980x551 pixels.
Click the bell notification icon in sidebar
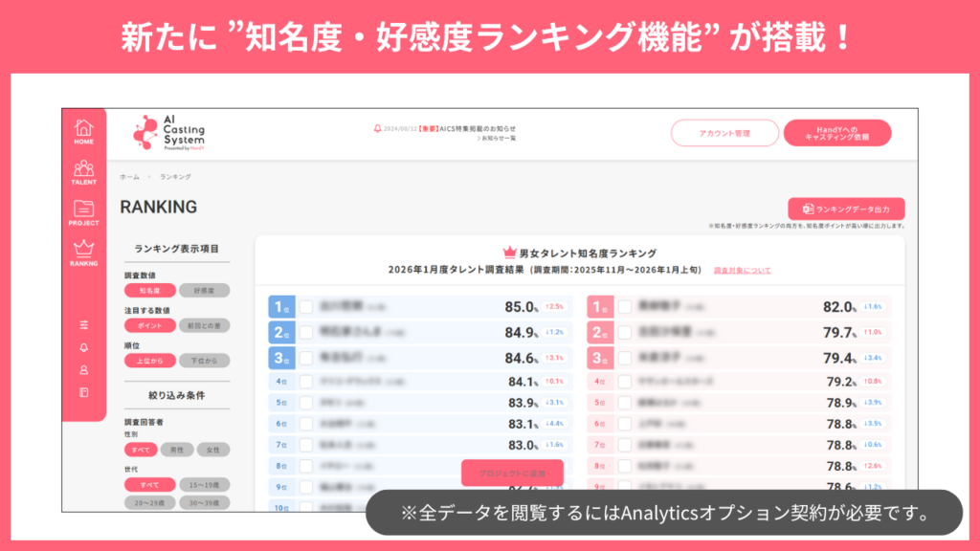tap(84, 347)
